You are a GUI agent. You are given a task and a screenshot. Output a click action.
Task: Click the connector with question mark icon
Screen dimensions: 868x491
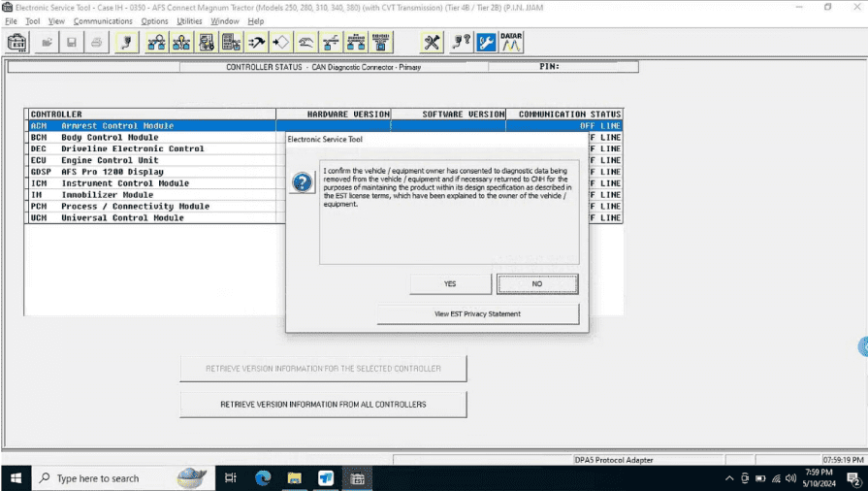[460, 43]
